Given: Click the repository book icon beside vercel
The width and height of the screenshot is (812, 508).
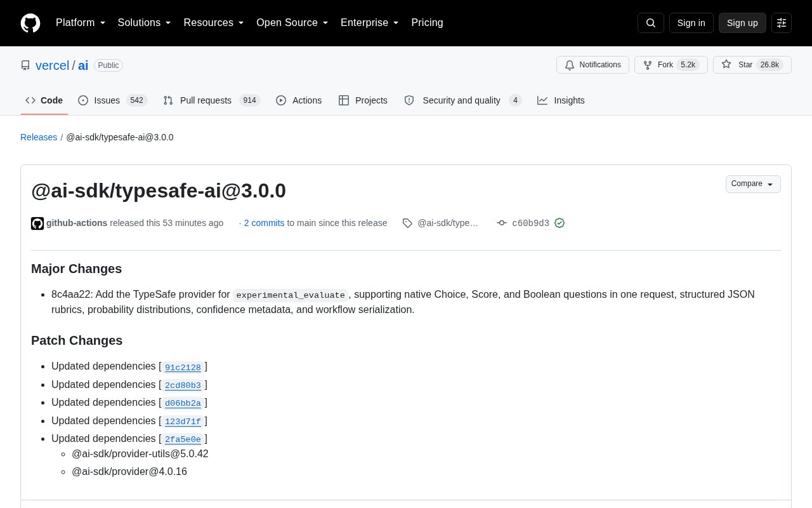Looking at the screenshot, I should click(25, 65).
